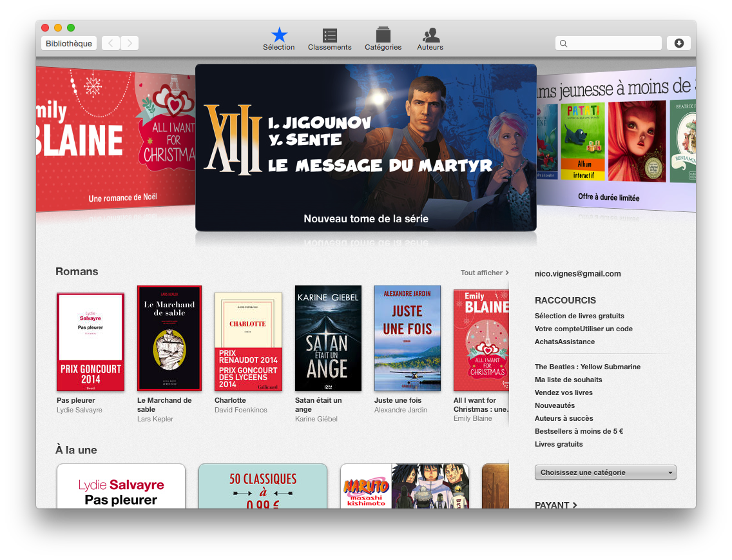Click author name Karine Giébel
Screen dimensions: 732x560
[316, 419]
